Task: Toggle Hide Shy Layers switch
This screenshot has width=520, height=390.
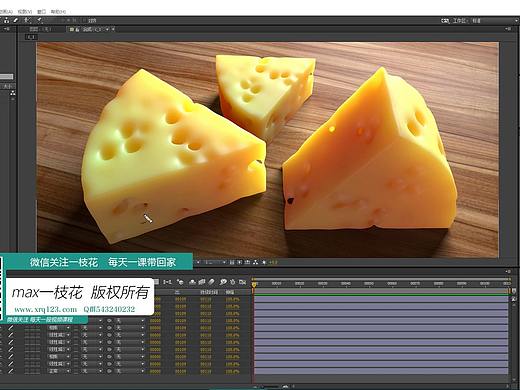Action: [192, 282]
